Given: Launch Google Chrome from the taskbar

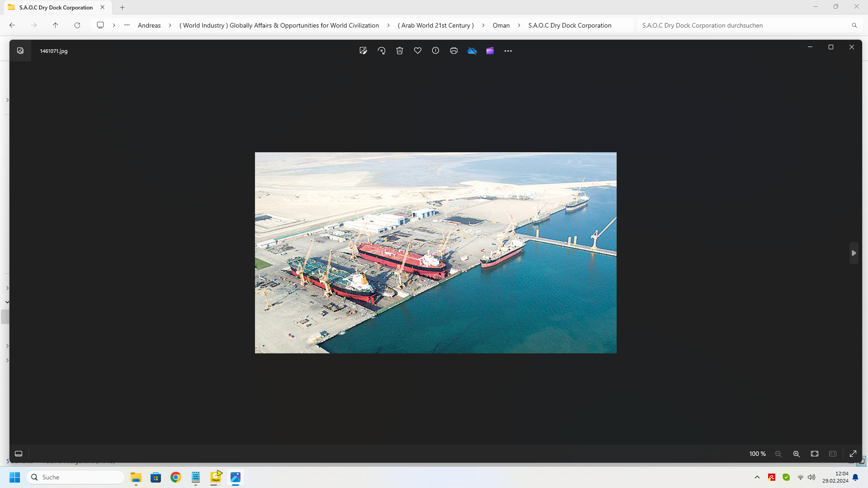Looking at the screenshot, I should [x=176, y=477].
